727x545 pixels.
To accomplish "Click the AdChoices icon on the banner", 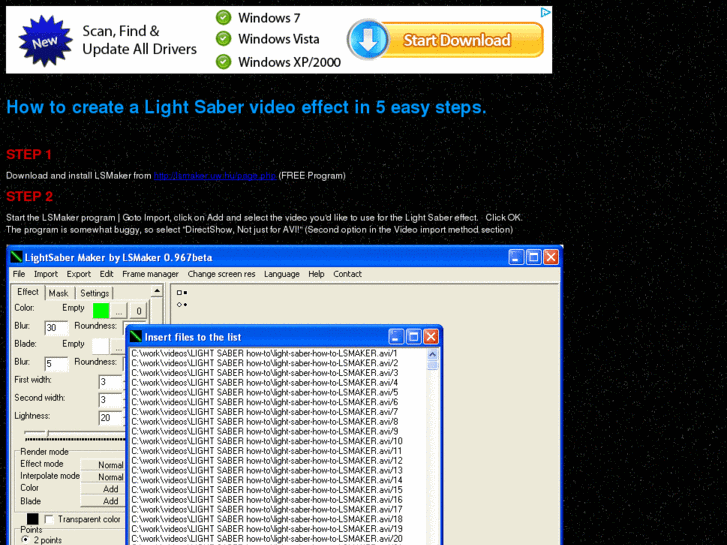I will pyautogui.click(x=546, y=13).
